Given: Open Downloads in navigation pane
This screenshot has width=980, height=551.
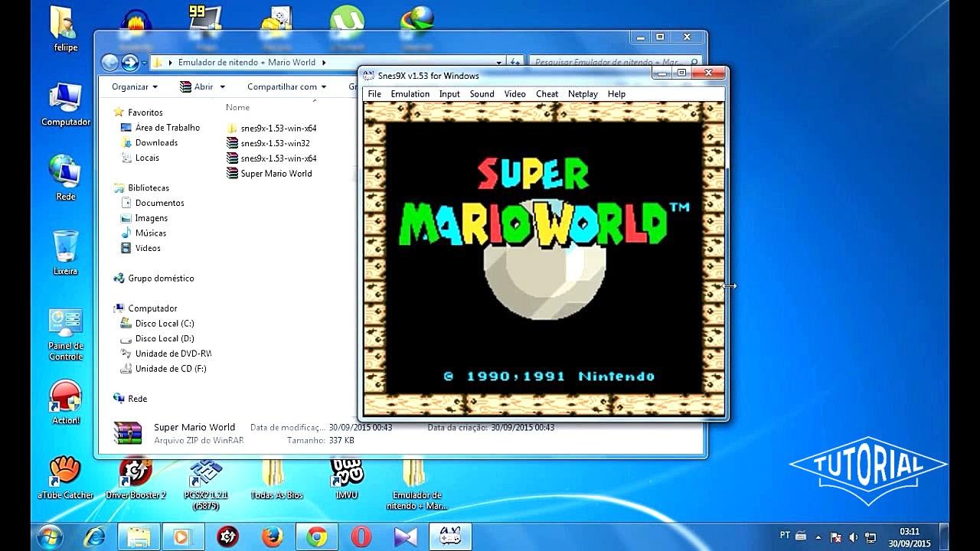Looking at the screenshot, I should point(149,143).
